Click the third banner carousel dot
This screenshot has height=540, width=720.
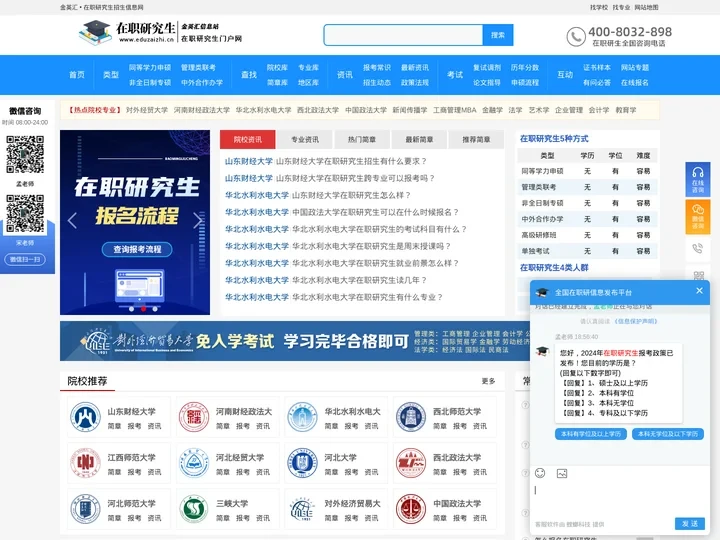pos(155,309)
